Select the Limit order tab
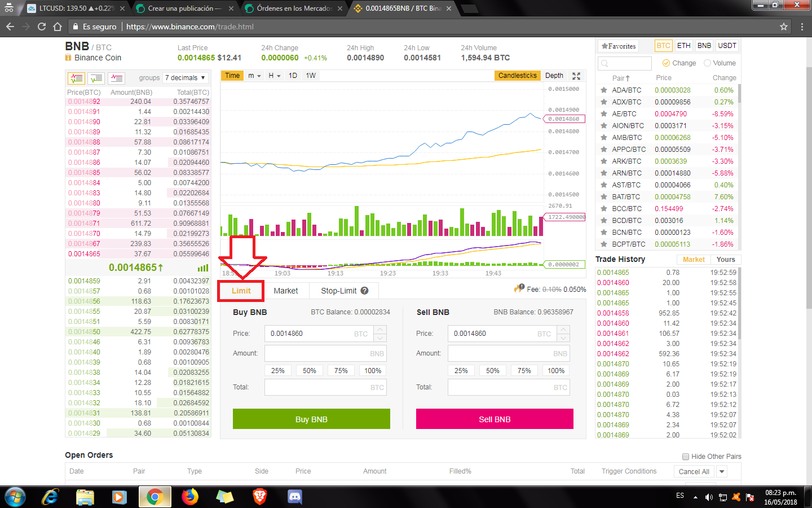812x508 pixels. 241,291
